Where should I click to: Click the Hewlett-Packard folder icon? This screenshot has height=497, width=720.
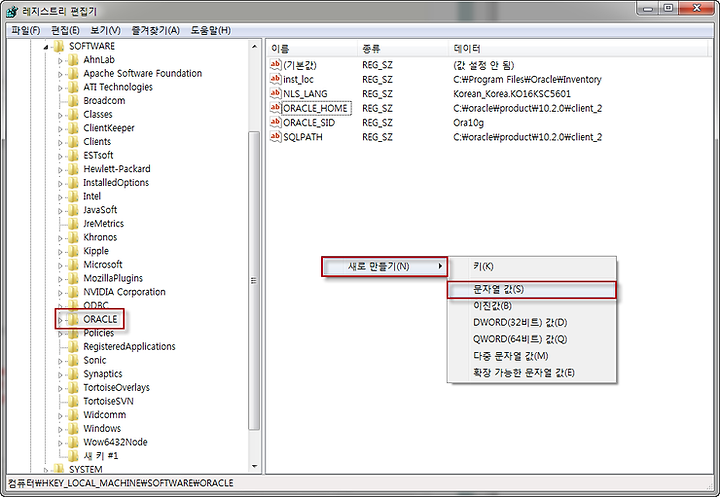click(x=73, y=169)
